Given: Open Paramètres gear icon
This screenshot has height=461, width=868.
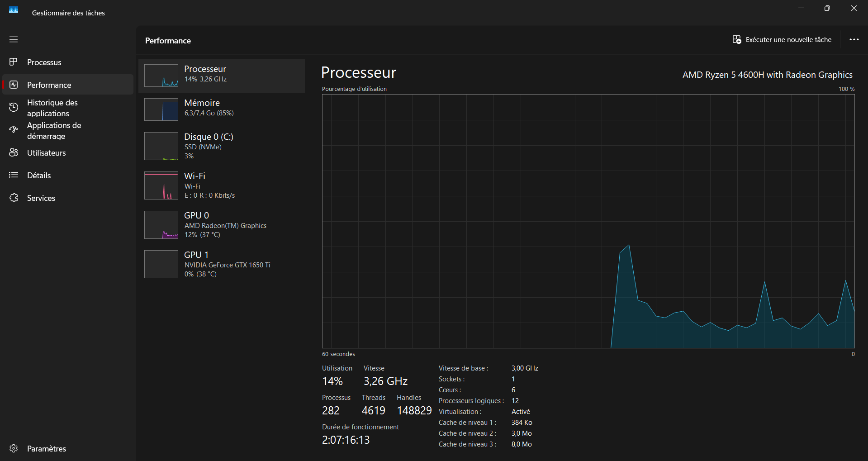Looking at the screenshot, I should (14, 448).
